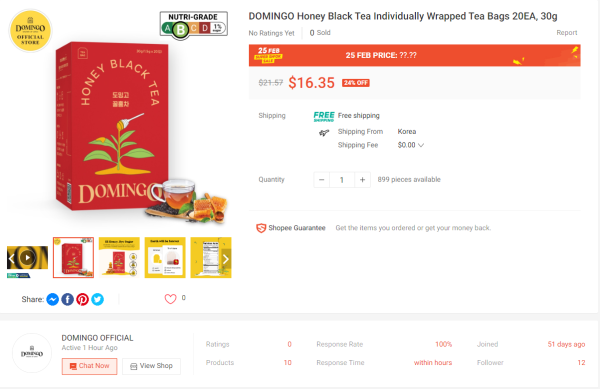Viewport: 600px width, 389px height.
Task: Click the 25 FEB price sale banner
Action: 414,55
